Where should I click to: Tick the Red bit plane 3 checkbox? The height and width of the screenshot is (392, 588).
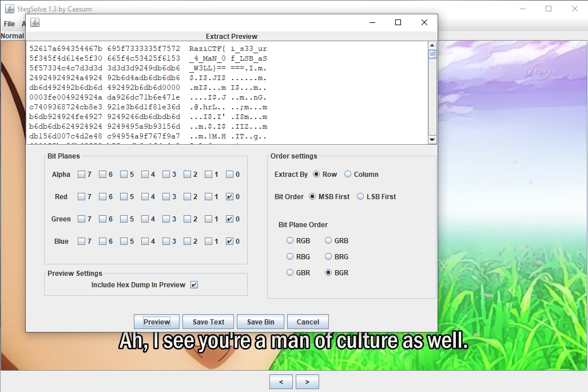click(166, 196)
